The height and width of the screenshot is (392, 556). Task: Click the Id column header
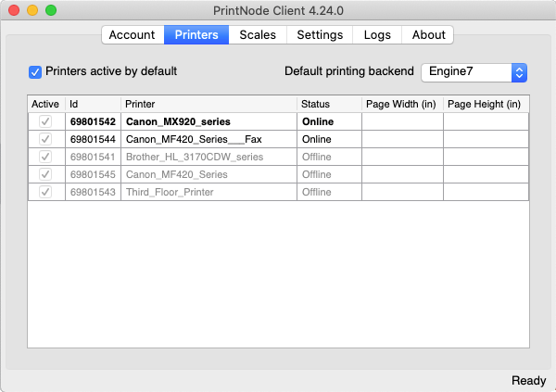[x=74, y=104]
